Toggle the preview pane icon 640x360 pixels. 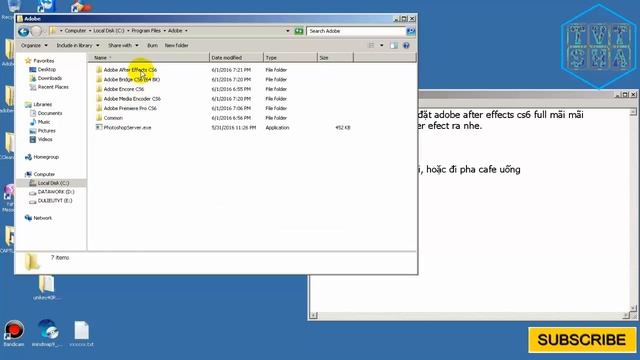tap(393, 45)
